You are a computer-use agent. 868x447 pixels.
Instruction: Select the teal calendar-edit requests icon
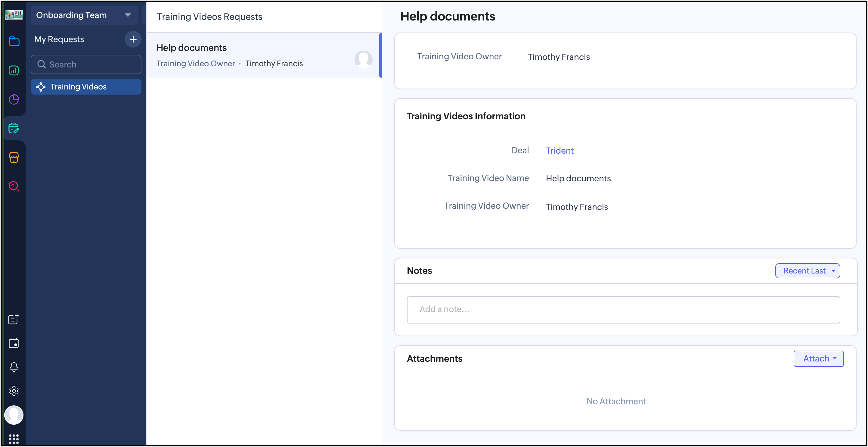point(14,128)
